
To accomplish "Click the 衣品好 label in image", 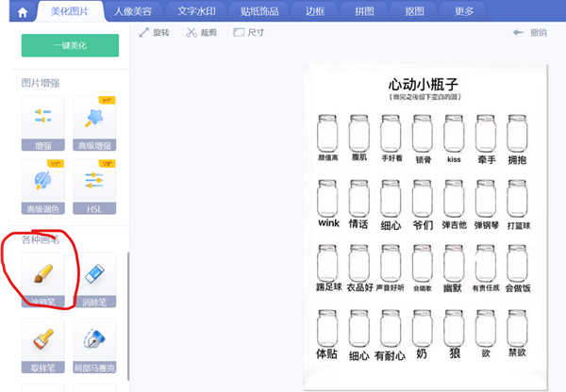I will click(x=360, y=287).
